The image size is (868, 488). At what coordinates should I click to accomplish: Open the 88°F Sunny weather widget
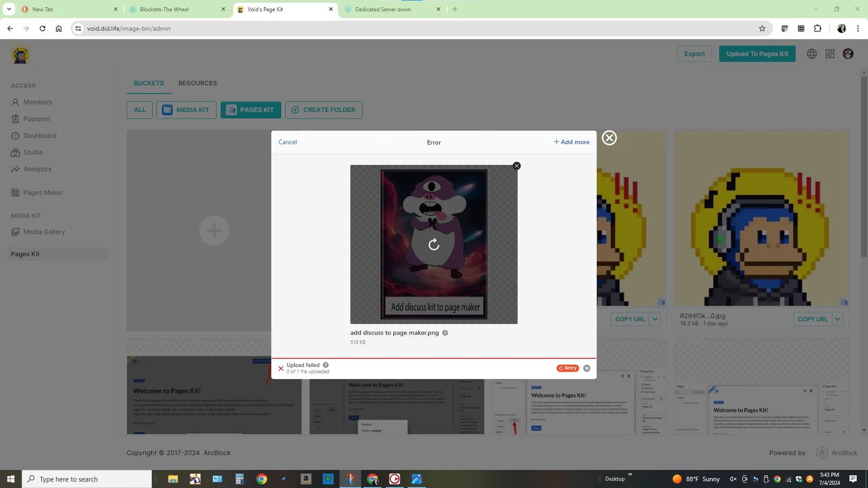tap(696, 479)
